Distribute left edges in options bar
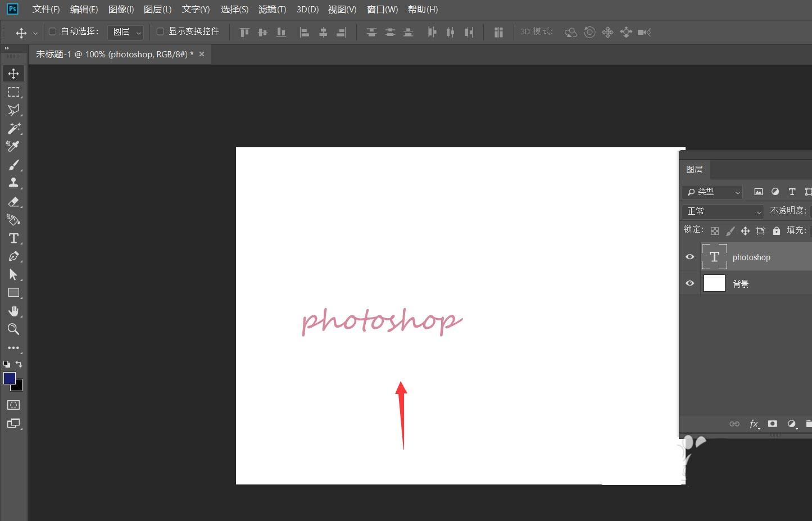 pos(432,33)
